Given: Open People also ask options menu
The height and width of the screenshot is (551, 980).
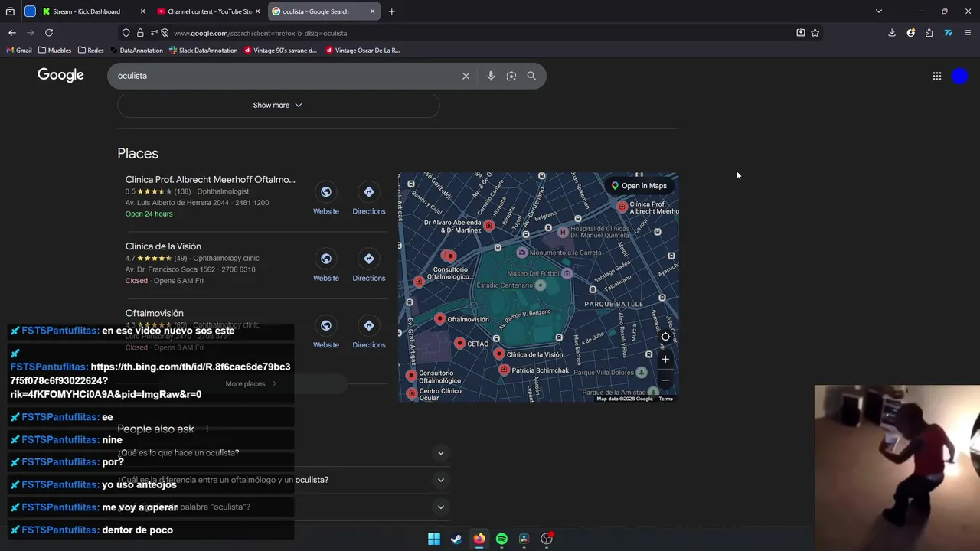Looking at the screenshot, I should (x=207, y=429).
